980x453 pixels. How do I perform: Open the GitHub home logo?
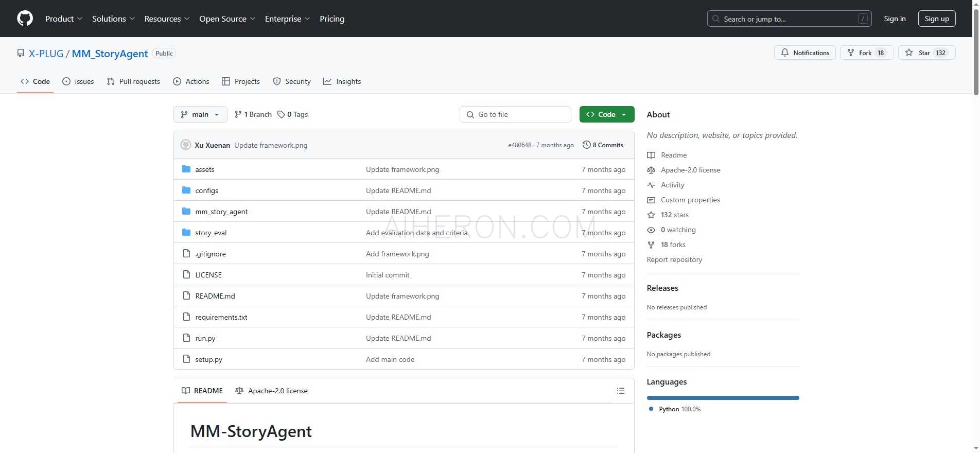(25, 19)
